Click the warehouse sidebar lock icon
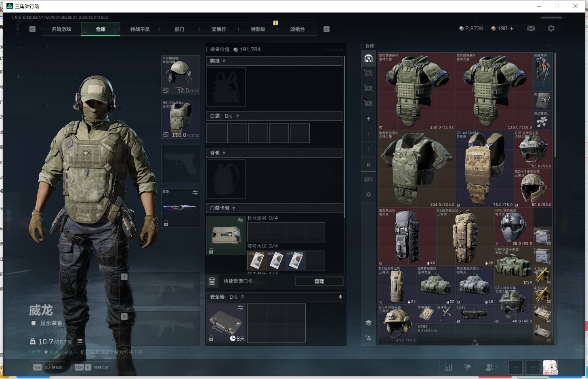The width and height of the screenshot is (588, 379). [368, 164]
